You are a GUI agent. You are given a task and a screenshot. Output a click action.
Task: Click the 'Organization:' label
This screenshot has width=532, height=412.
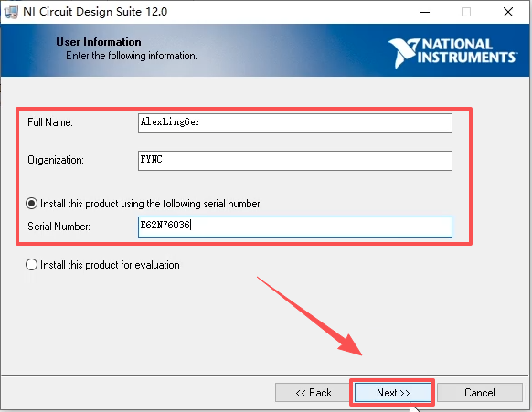(56, 160)
